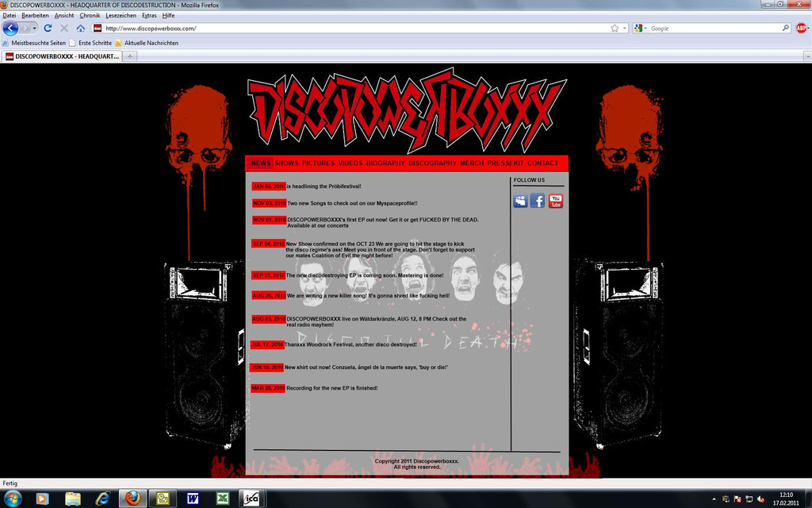Screen dimensions: 812x508
Task: Open the band's MySpace profile icon
Action: (x=519, y=200)
